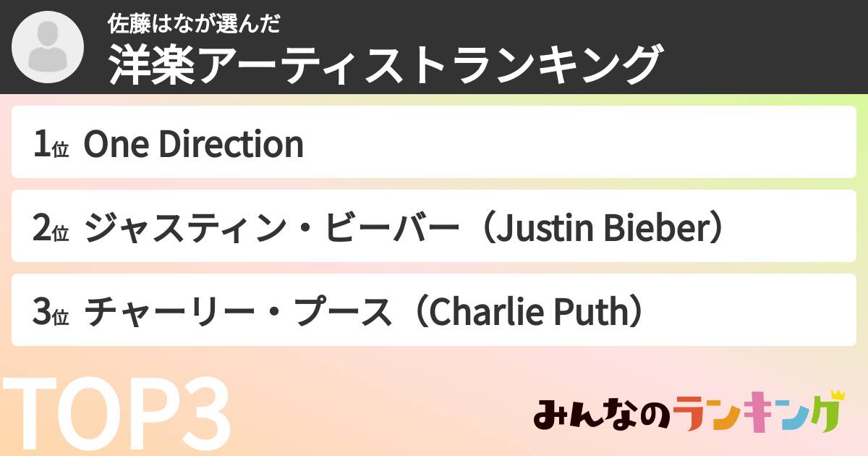Click empty space in the first ranking card

pyautogui.click(x=579, y=143)
